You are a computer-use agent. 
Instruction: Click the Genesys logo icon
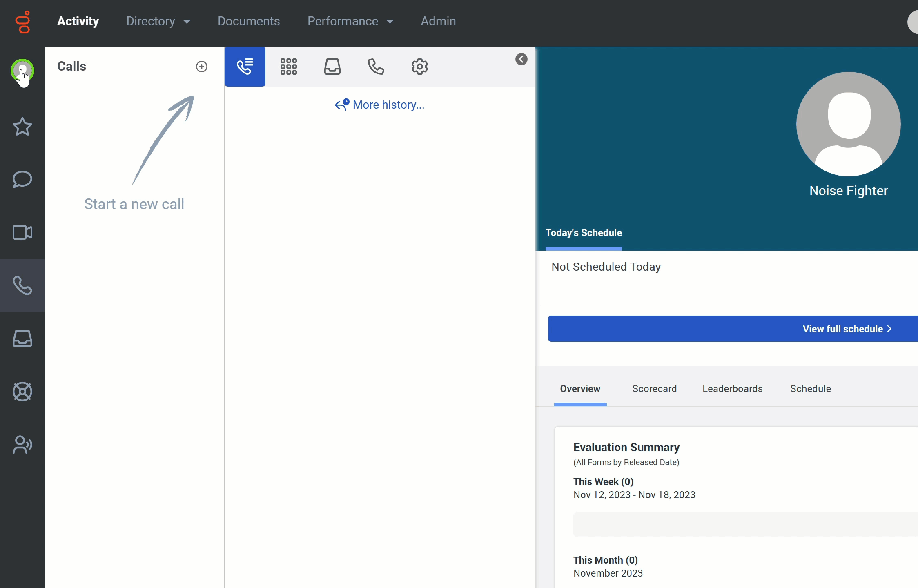coord(23,22)
